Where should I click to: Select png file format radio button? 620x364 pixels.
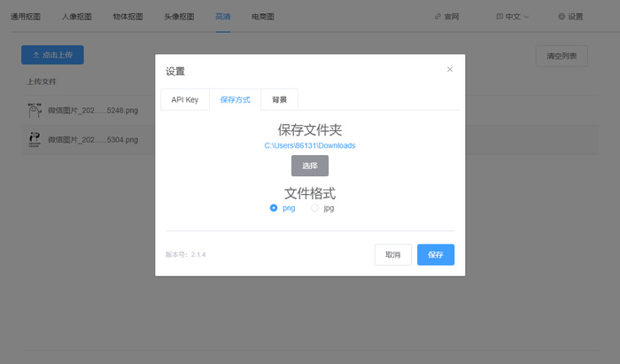click(x=274, y=208)
